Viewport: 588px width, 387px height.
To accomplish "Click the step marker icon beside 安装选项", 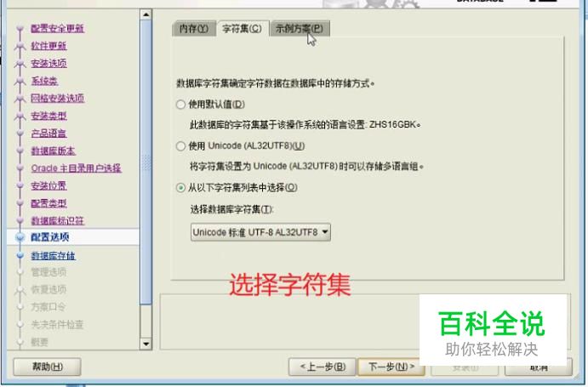I will coord(20,64).
